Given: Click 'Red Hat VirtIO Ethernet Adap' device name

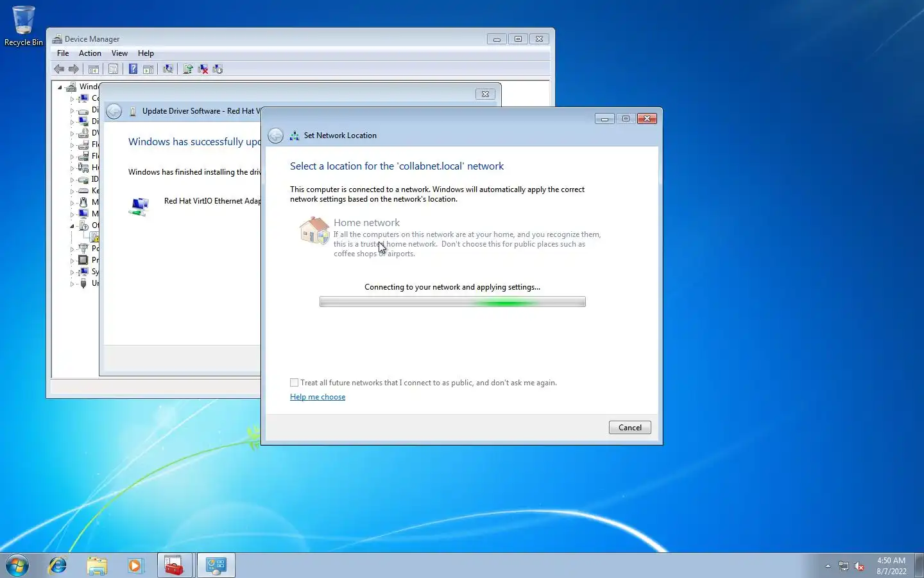Looking at the screenshot, I should coord(212,201).
